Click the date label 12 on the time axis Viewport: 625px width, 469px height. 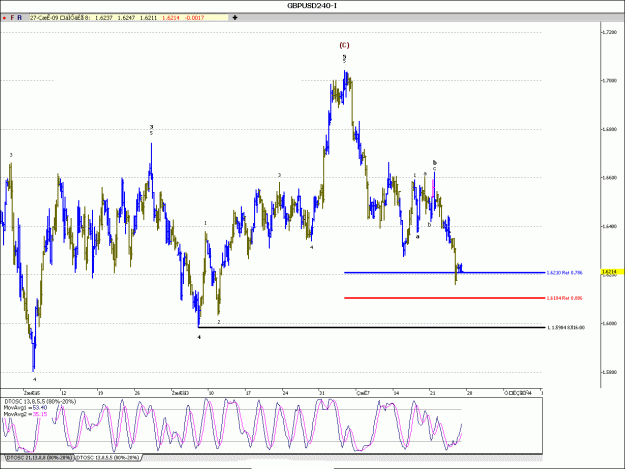click(64, 393)
